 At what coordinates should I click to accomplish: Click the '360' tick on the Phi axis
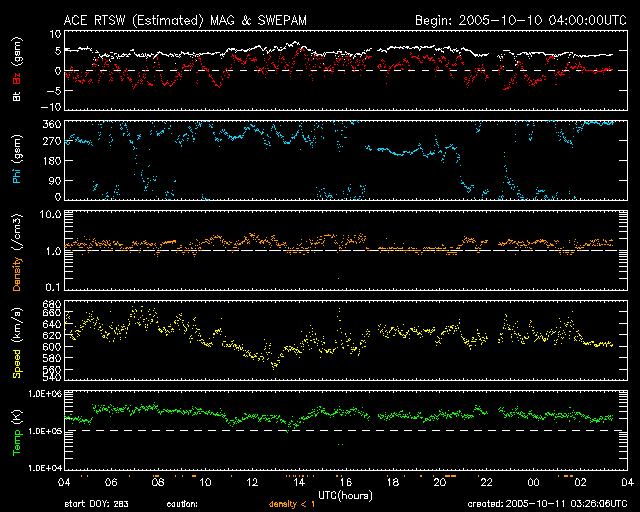(51, 124)
